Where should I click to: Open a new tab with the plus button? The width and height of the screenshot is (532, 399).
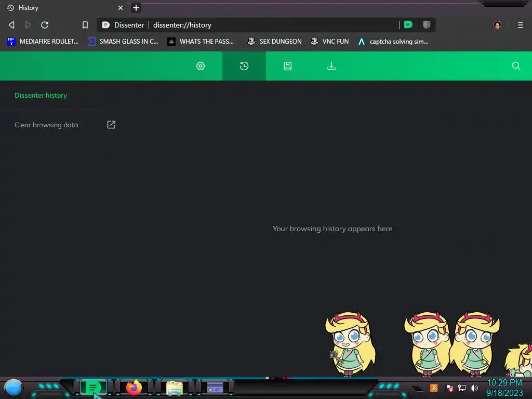[136, 8]
